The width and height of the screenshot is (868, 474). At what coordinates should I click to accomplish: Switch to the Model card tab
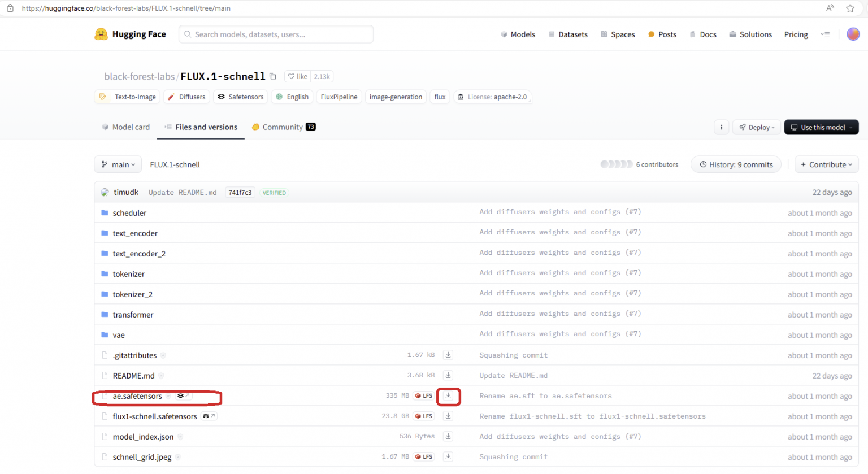(x=125, y=127)
